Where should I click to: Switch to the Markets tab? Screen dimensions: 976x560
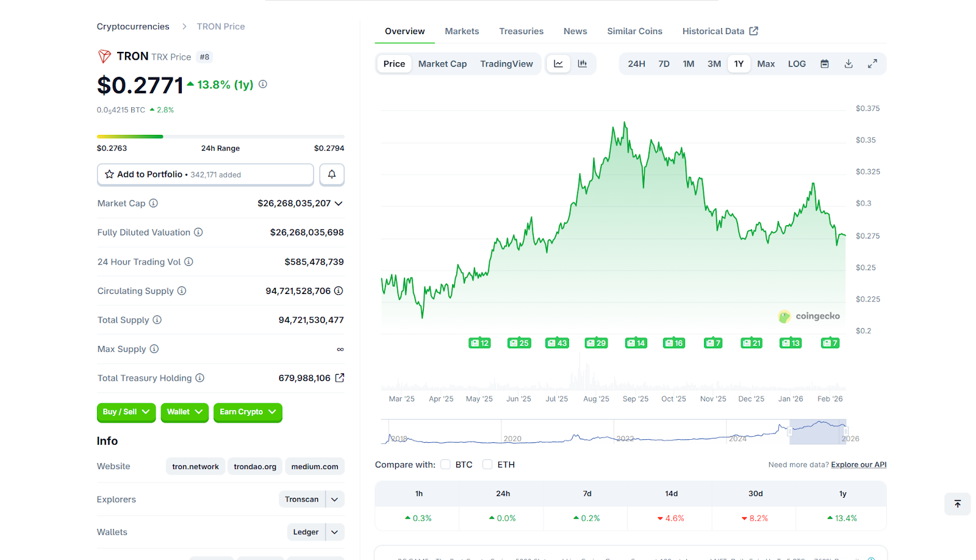point(462,31)
